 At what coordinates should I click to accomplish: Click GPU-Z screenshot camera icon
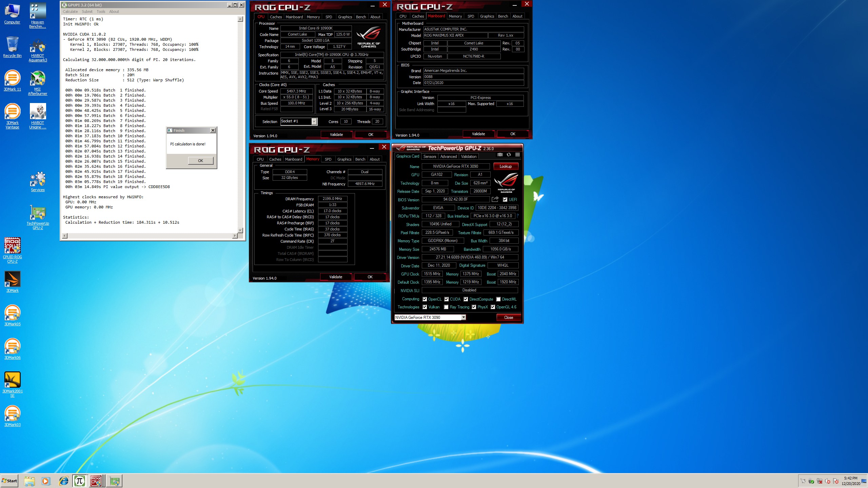(500, 155)
